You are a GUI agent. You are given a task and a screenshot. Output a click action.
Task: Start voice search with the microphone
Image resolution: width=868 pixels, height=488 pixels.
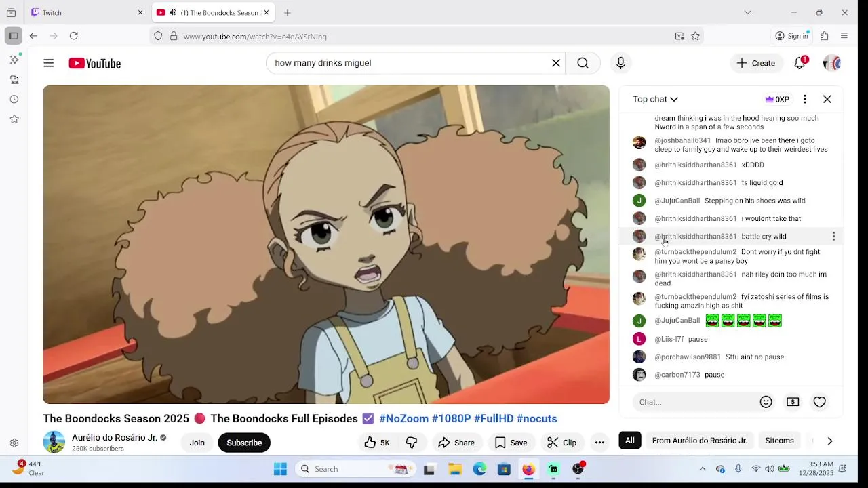coord(620,63)
